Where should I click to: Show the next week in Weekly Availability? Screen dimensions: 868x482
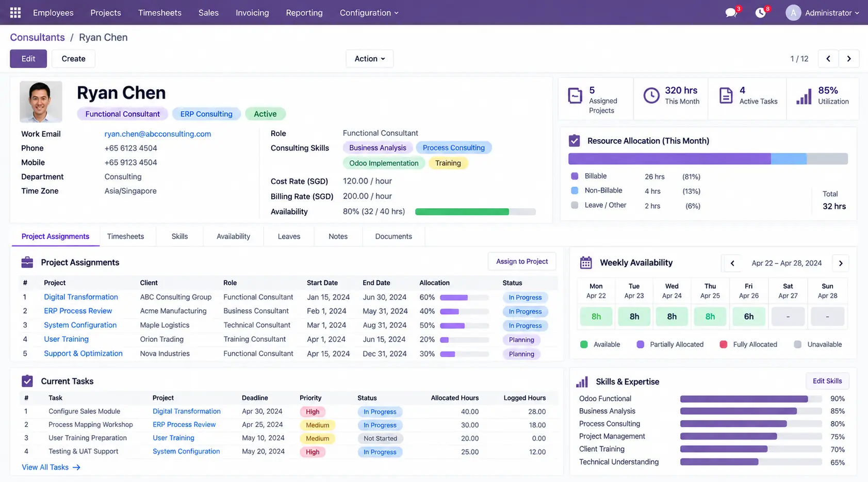841,263
